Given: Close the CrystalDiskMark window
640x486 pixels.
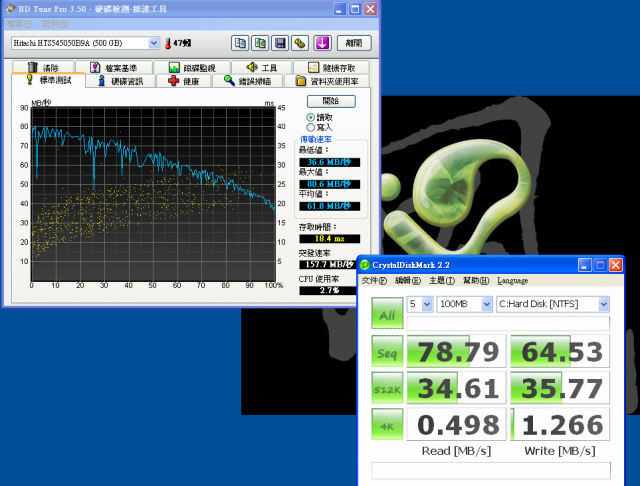Looking at the screenshot, I should click(616, 265).
